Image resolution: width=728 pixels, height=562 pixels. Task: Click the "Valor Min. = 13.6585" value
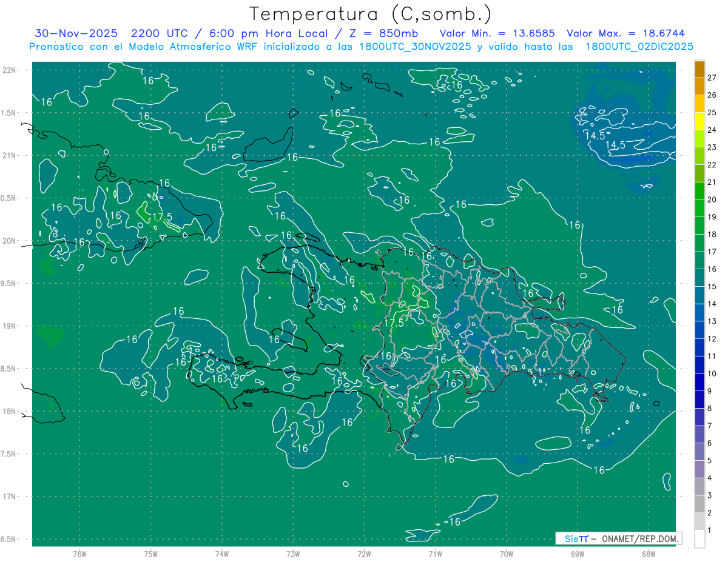pos(497,33)
